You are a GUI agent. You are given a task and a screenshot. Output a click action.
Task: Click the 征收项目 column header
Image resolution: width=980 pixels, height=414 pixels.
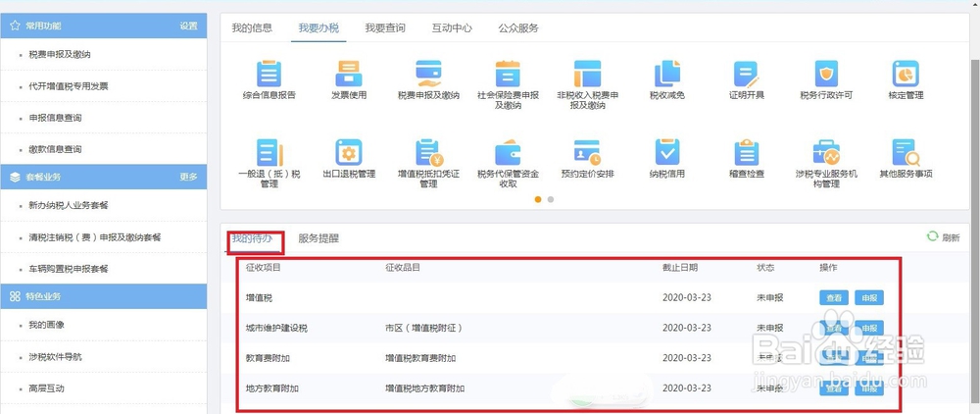tap(263, 267)
